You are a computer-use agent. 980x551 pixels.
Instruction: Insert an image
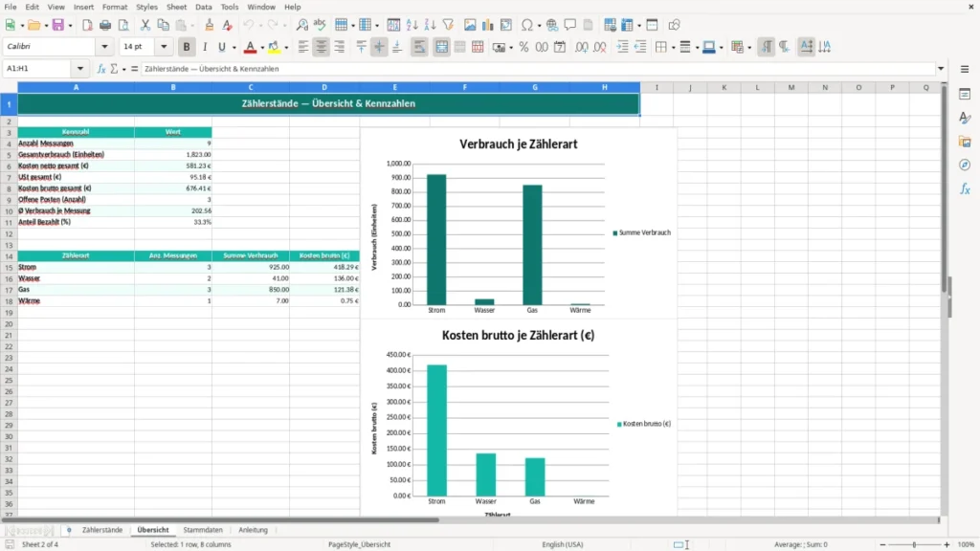coord(470,25)
